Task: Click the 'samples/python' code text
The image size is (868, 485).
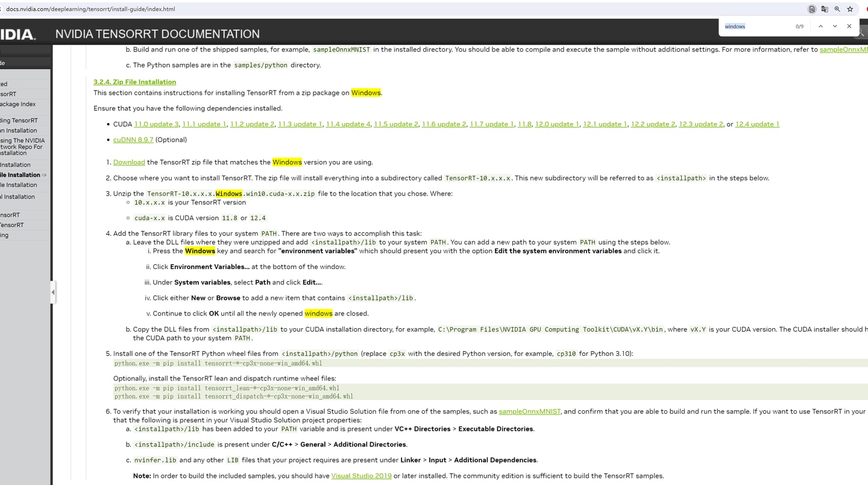Action: tap(261, 65)
